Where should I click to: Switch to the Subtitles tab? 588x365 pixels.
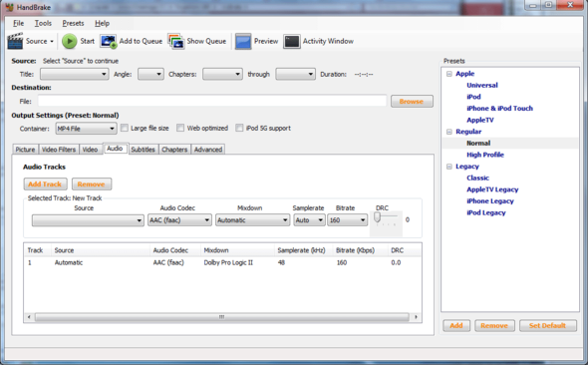pos(143,150)
